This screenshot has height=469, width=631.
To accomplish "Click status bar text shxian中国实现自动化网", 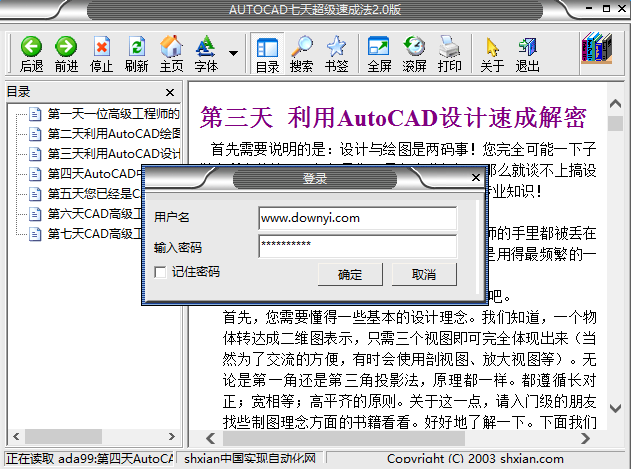I will 250,459.
